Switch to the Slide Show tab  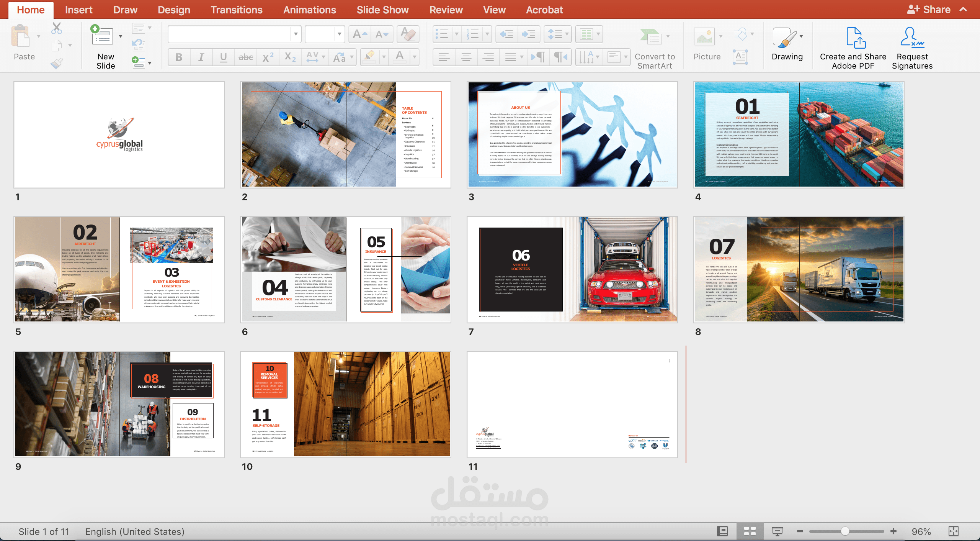pyautogui.click(x=382, y=10)
